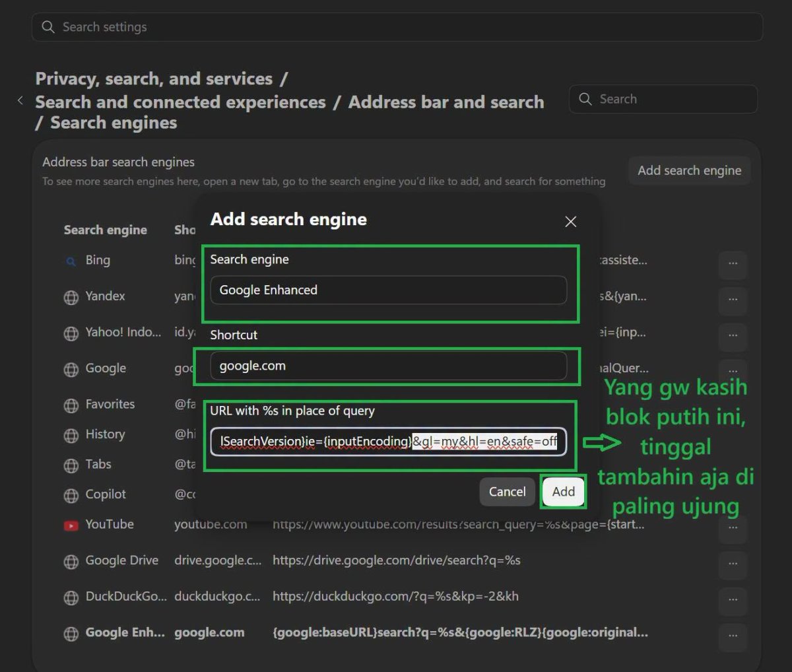The height and width of the screenshot is (672, 792).
Task: Cancel adding the search engine
Action: pos(507,492)
